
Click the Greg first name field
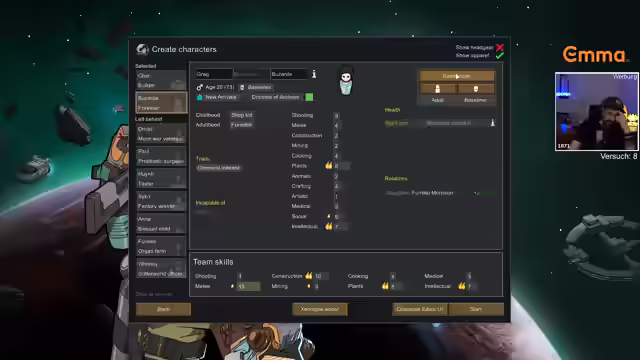pos(214,74)
